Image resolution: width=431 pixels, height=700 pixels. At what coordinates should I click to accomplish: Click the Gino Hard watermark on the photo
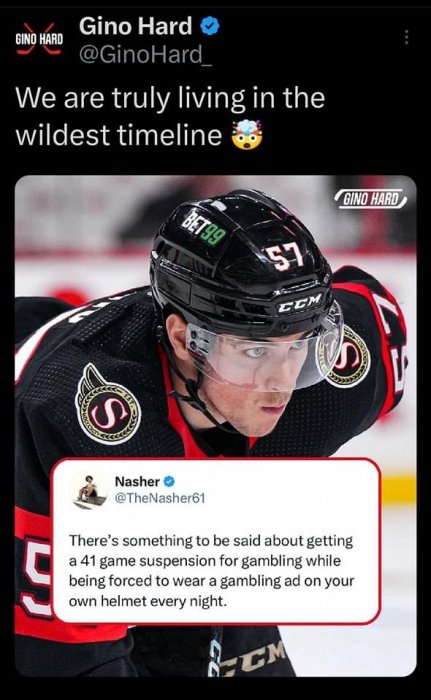point(371,199)
